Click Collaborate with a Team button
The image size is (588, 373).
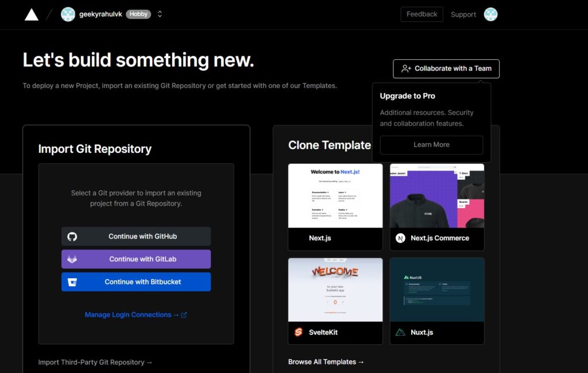tap(446, 68)
